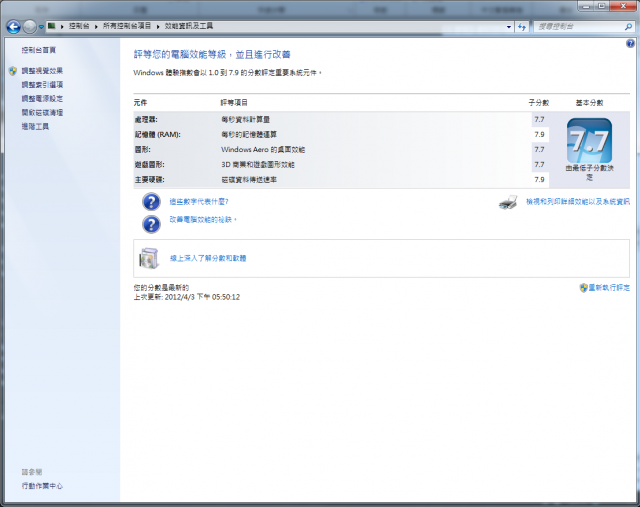The width and height of the screenshot is (640, 507).
Task: Select breadcrumb 效能資訊及工具
Action: (189, 26)
